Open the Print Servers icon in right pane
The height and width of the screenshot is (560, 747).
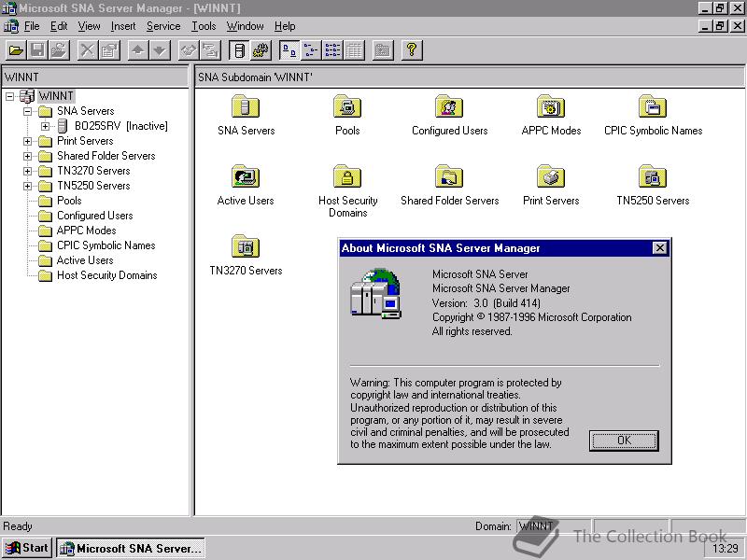coord(551,176)
